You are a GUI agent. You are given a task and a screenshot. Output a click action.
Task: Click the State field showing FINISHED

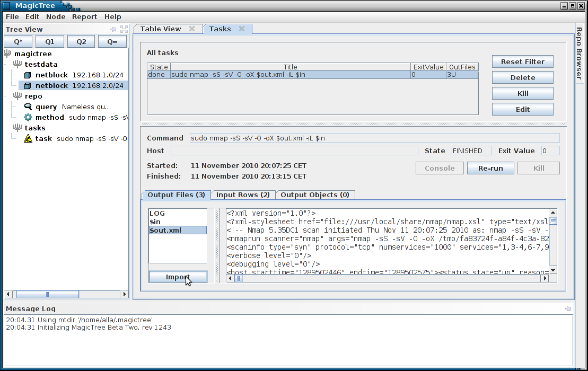click(x=472, y=151)
